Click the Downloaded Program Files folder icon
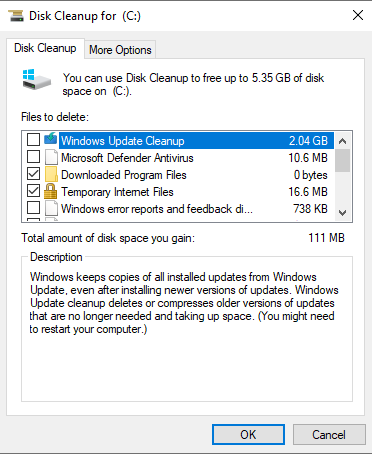 click(x=51, y=174)
